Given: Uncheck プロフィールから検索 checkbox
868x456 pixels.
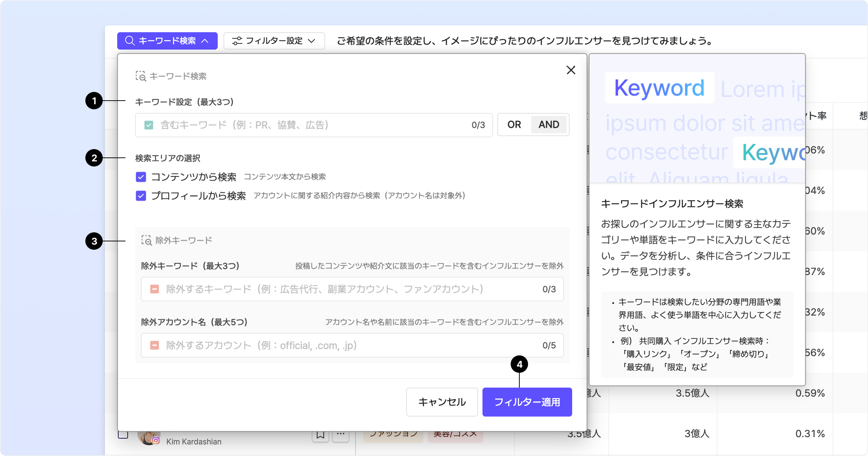Looking at the screenshot, I should tap(141, 196).
